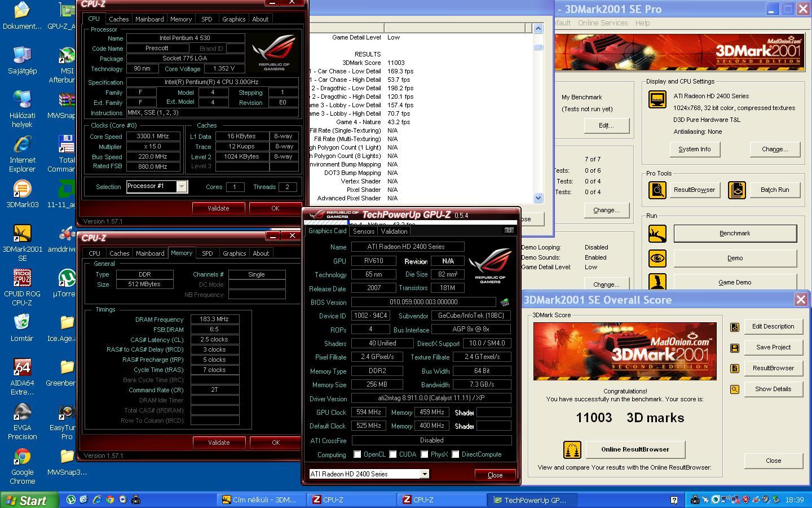Click the Save Project disk icon
The width and height of the screenshot is (812, 508).
pyautogui.click(x=734, y=348)
